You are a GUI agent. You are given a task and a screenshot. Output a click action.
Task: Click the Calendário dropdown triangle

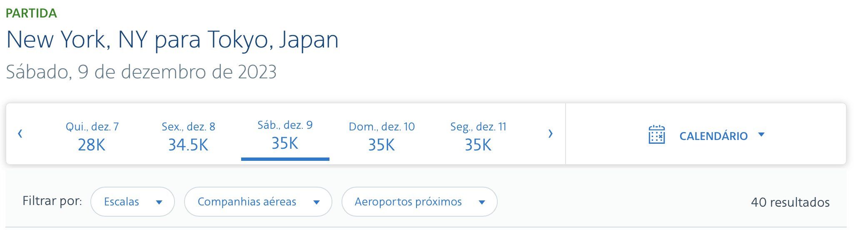(761, 135)
